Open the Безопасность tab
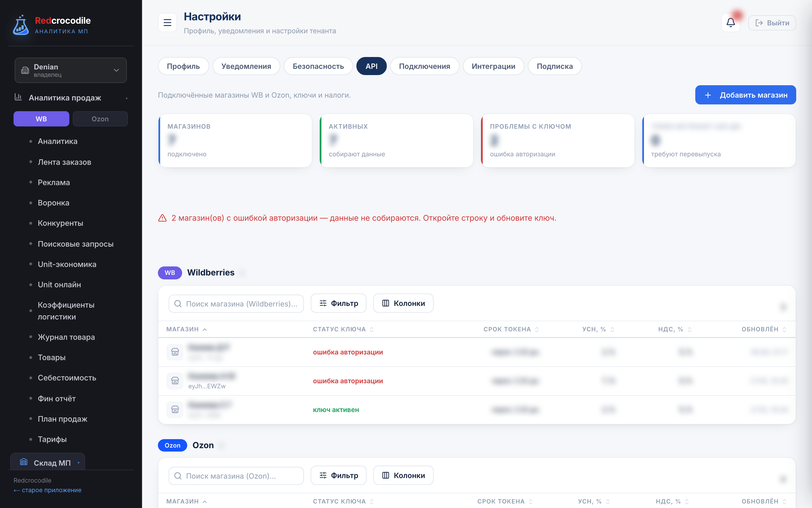 318,66
